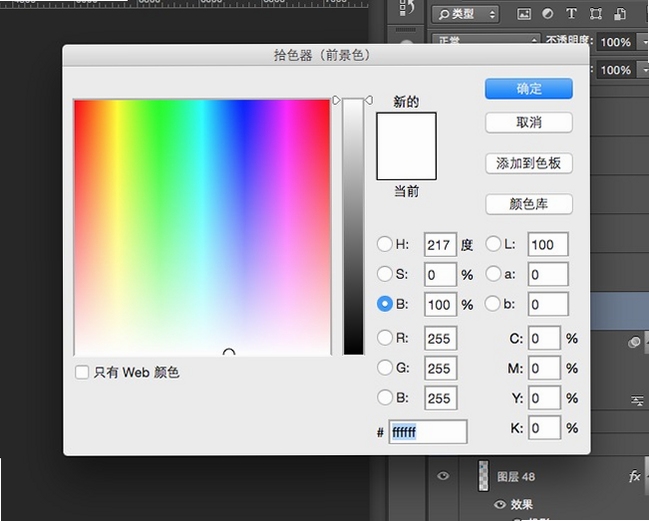649x521 pixels.
Task: Click the 确定 button
Action: (529, 89)
